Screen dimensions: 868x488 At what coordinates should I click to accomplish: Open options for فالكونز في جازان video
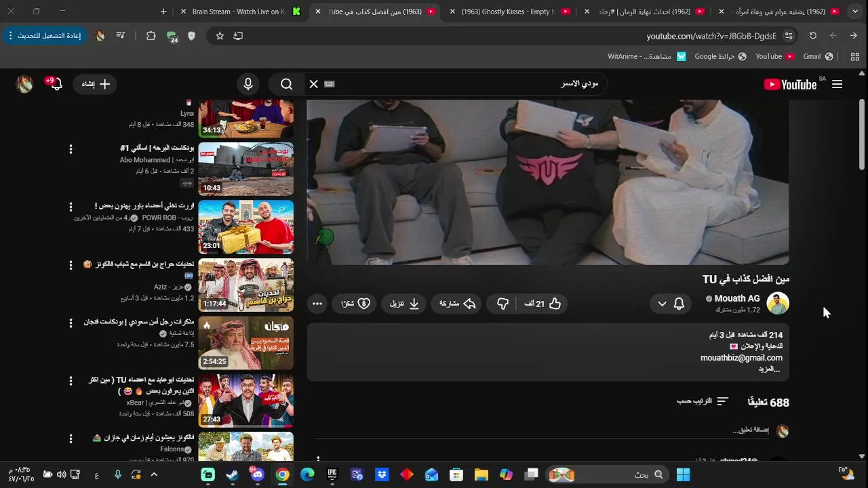pyautogui.click(x=71, y=439)
